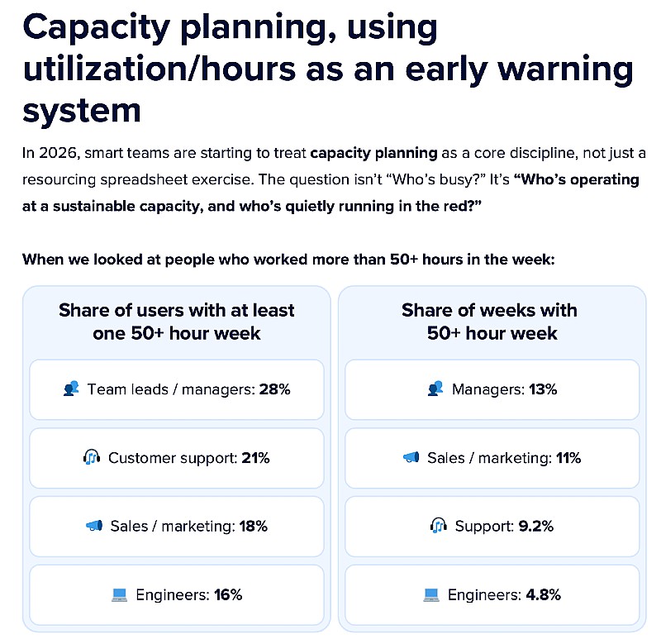
Task: Click the laptop icon beside Engineers: 4.8%
Action: tap(431, 594)
